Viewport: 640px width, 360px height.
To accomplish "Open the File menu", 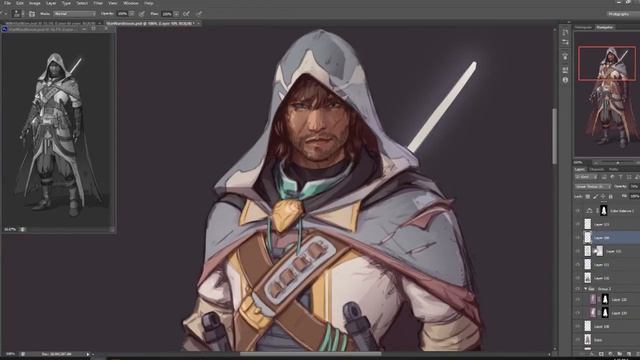I will pyautogui.click(x=7, y=3).
